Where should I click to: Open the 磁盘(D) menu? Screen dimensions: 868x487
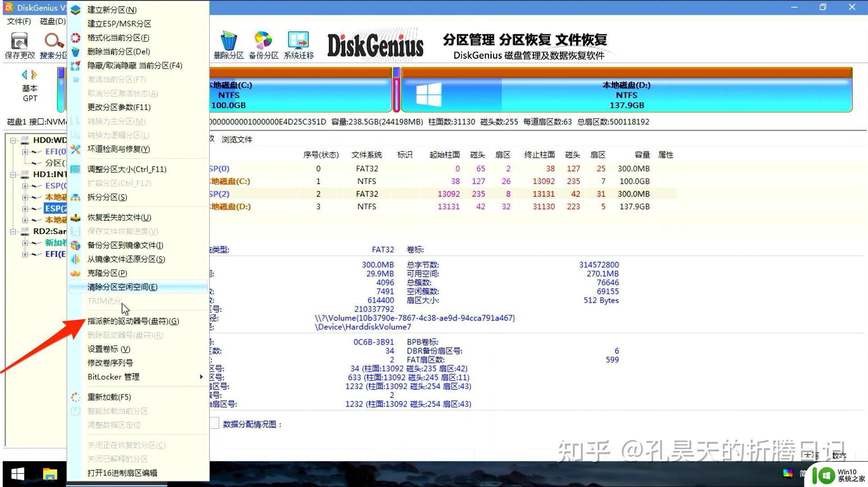[53, 21]
